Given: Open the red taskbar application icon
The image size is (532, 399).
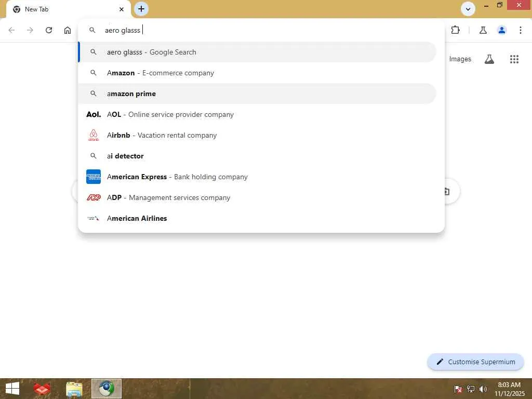Looking at the screenshot, I should coord(42,389).
